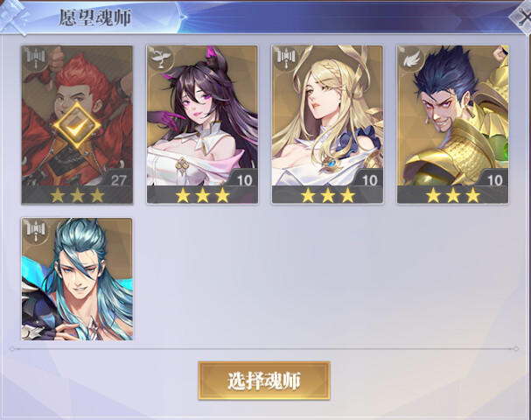Click the level 27 badge on red-haired card
This screenshot has width=531, height=420.
pos(118,178)
